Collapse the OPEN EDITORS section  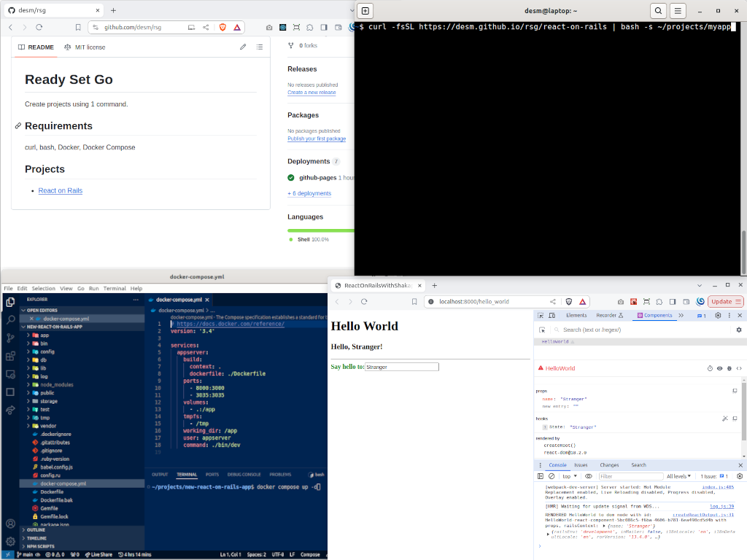pos(42,310)
